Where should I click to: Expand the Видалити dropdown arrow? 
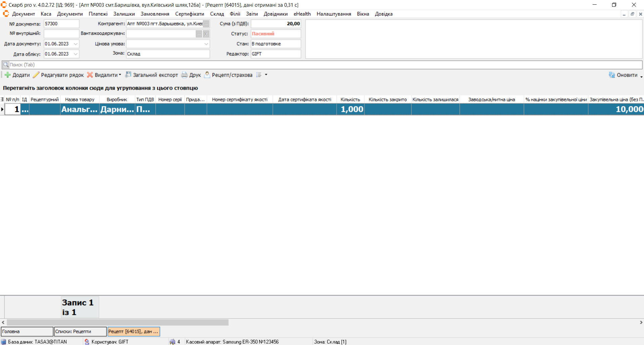(120, 75)
